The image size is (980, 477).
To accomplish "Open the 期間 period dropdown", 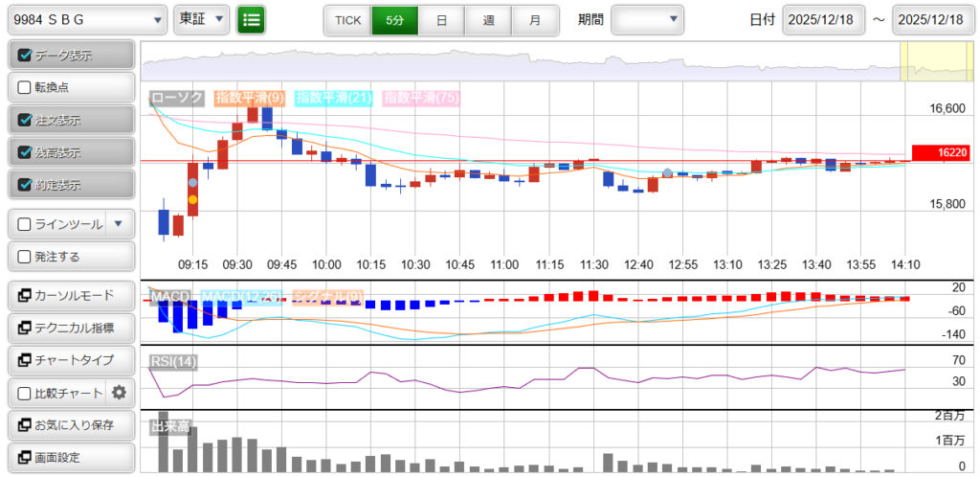I will pos(647,19).
